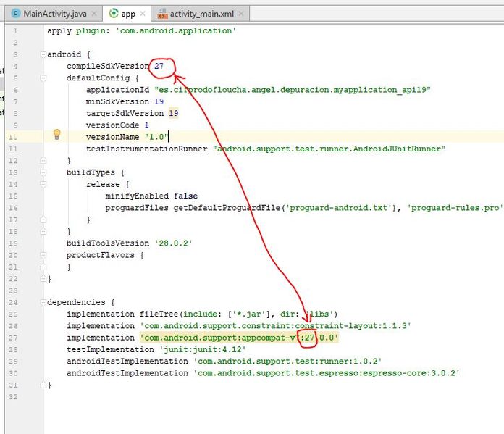Click the lightbulb quick-fix icon on line 10
Viewport: 504px width, 434px height.
57,134
